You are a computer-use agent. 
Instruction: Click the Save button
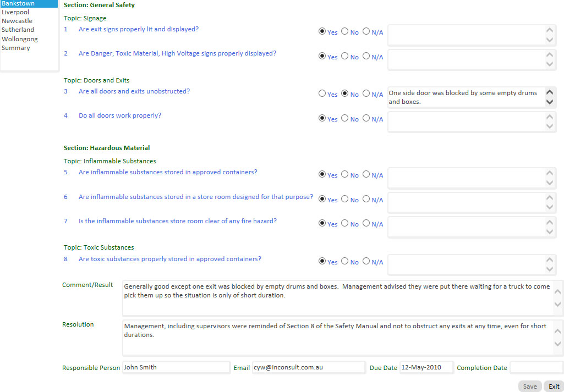coord(530,387)
